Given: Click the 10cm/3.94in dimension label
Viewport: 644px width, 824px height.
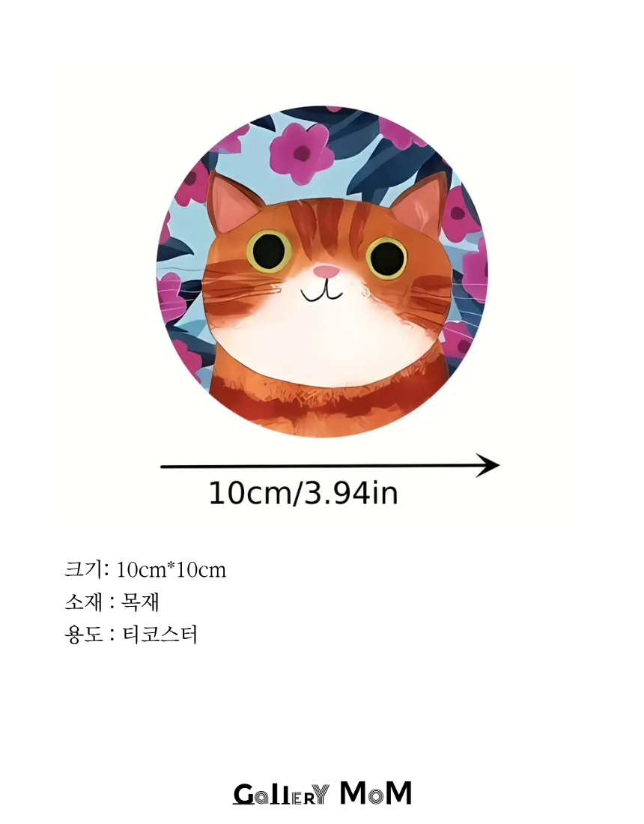Looking at the screenshot, I should point(303,493).
